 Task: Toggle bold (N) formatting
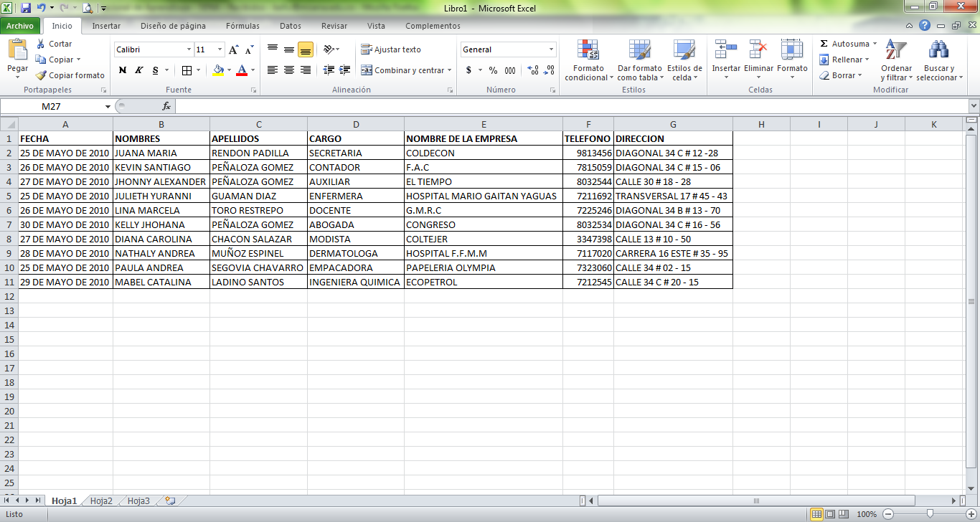click(x=123, y=70)
